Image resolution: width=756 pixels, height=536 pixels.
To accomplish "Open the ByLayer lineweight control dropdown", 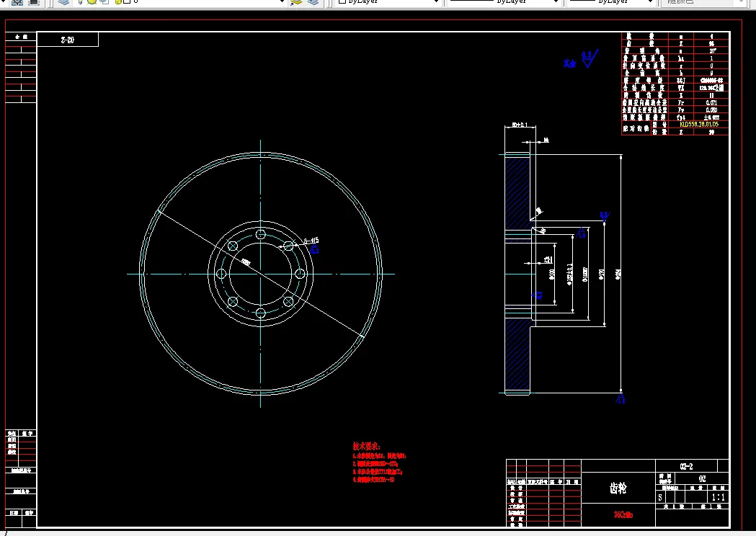I will click(649, 2).
